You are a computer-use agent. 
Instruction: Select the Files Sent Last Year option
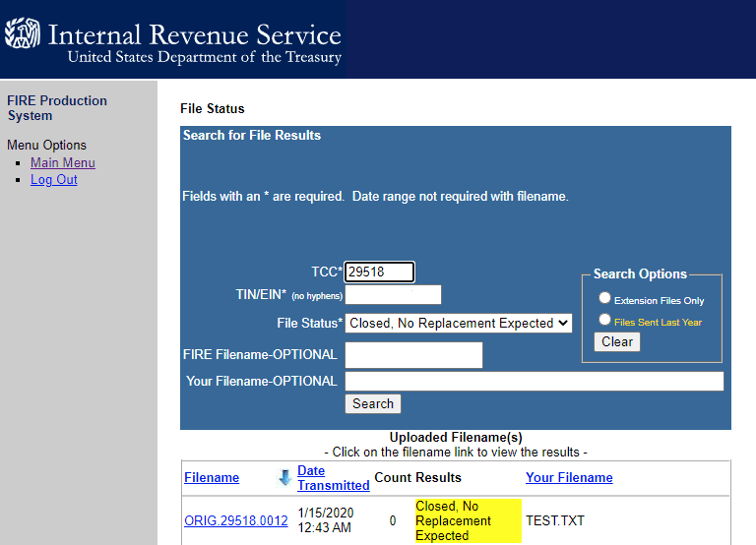[604, 320]
